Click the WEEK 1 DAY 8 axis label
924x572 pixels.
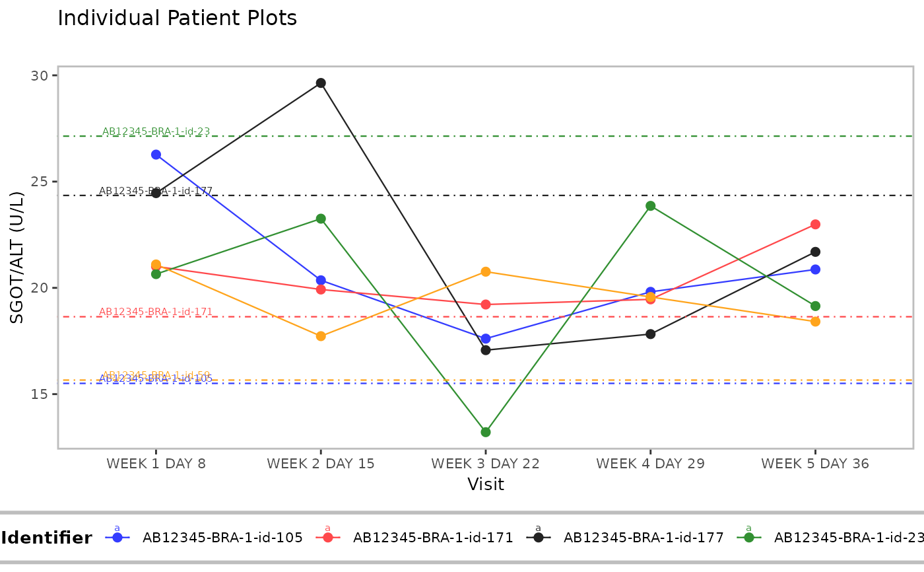pos(156,464)
